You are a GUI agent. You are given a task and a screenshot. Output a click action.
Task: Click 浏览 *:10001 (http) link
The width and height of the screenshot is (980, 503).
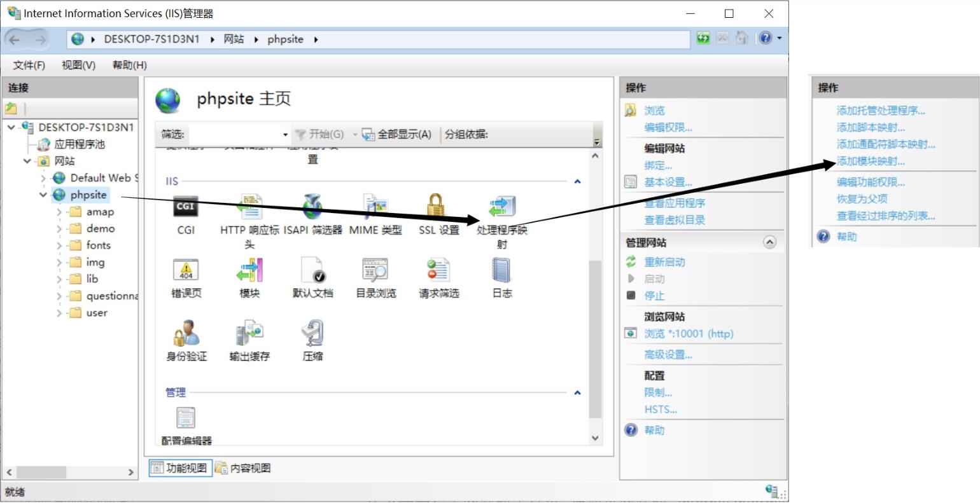[x=689, y=333]
